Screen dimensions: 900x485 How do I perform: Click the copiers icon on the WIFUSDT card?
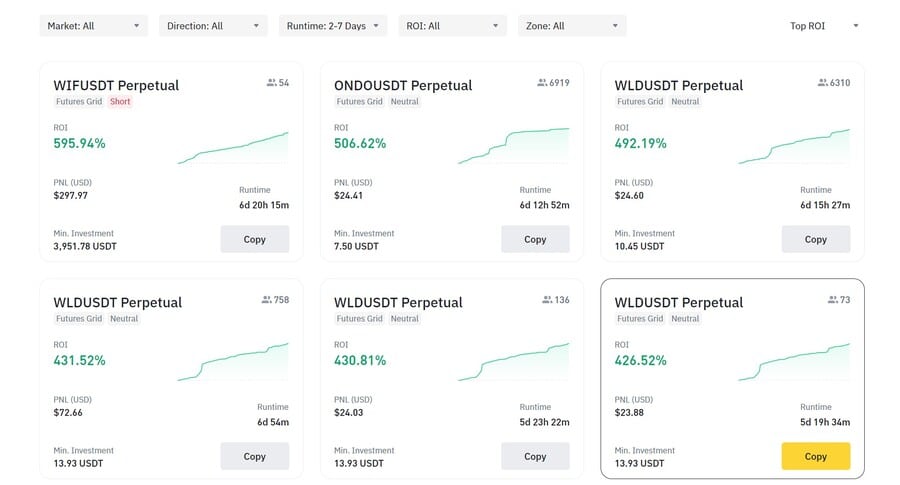(271, 83)
